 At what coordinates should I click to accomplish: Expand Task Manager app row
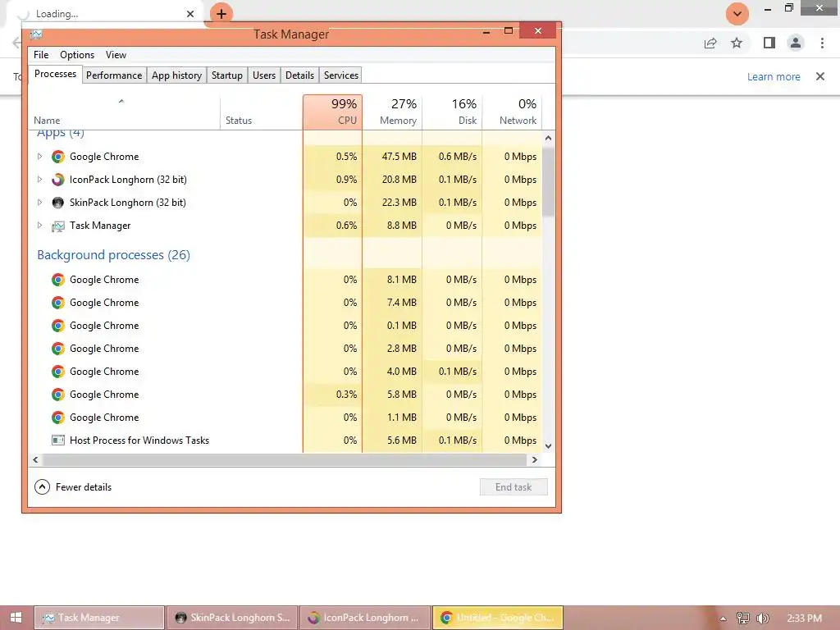click(x=39, y=226)
